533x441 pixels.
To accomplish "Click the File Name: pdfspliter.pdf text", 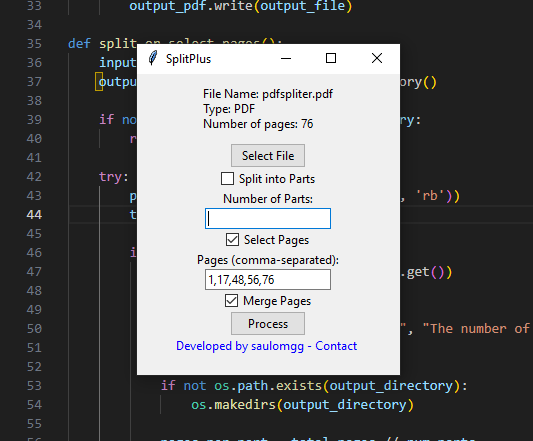I will [268, 94].
